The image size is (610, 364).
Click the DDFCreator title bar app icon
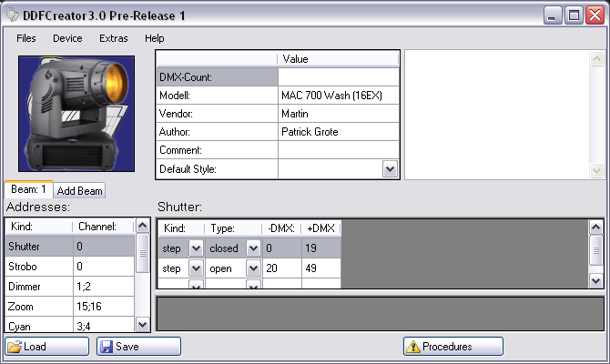[x=12, y=15]
